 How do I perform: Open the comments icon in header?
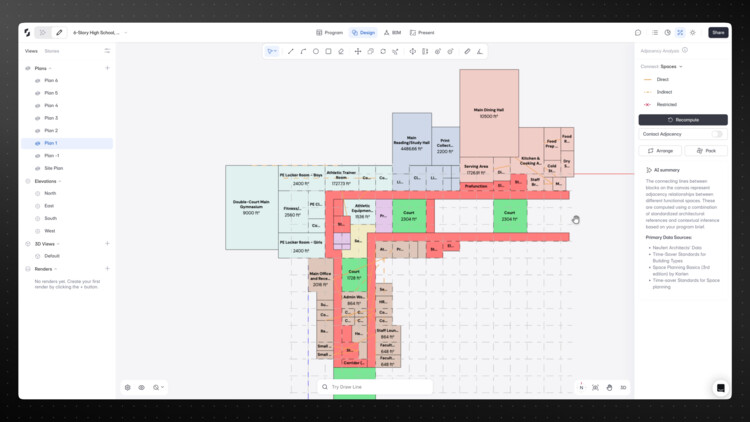click(x=638, y=32)
